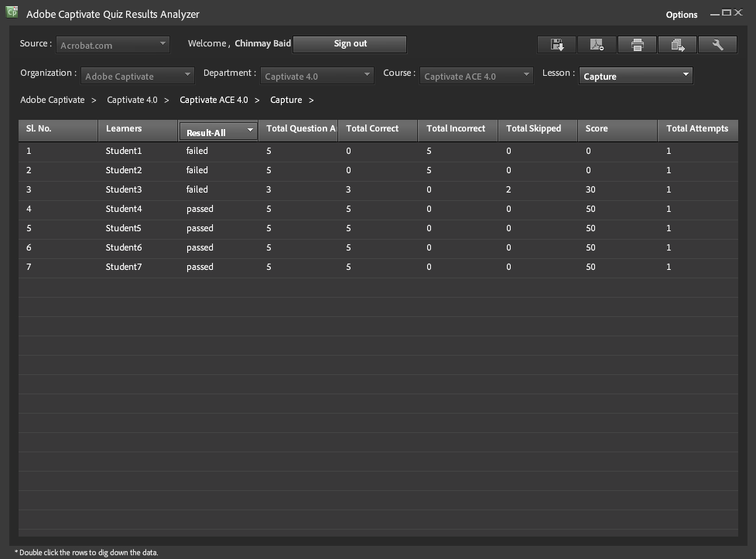
Task: Click the Captivate app logo icon
Action: pos(12,12)
